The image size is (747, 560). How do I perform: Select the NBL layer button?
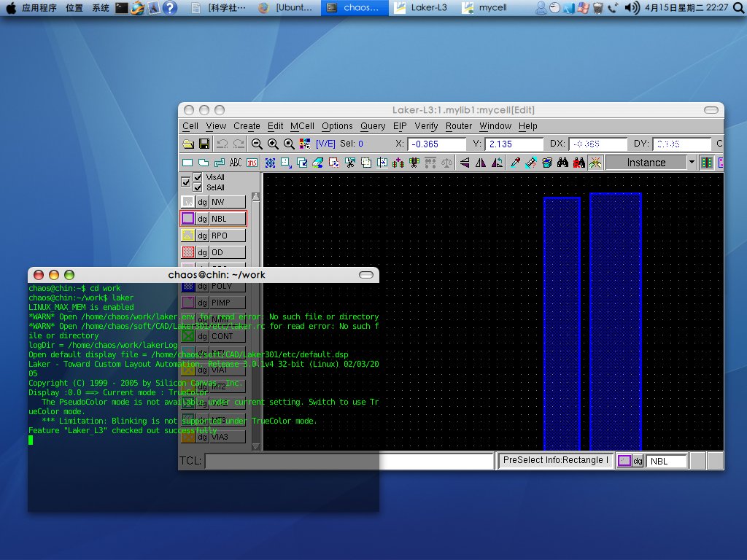coord(228,219)
